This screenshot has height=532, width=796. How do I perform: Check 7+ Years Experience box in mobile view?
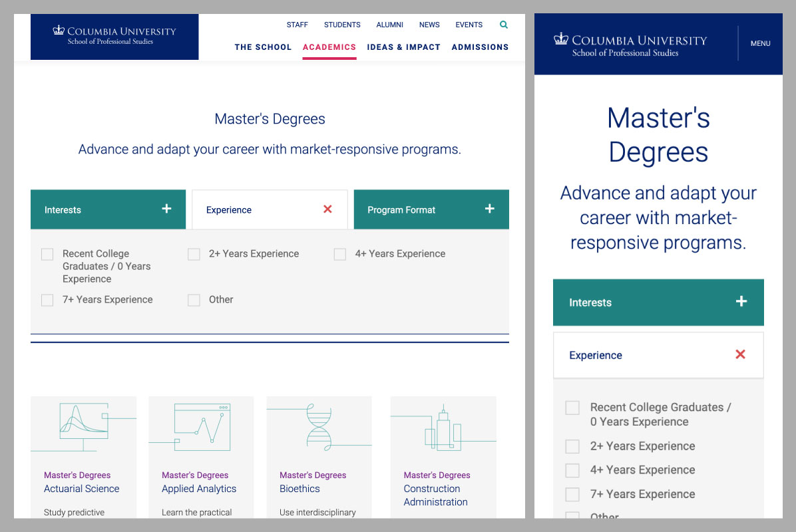coord(572,494)
